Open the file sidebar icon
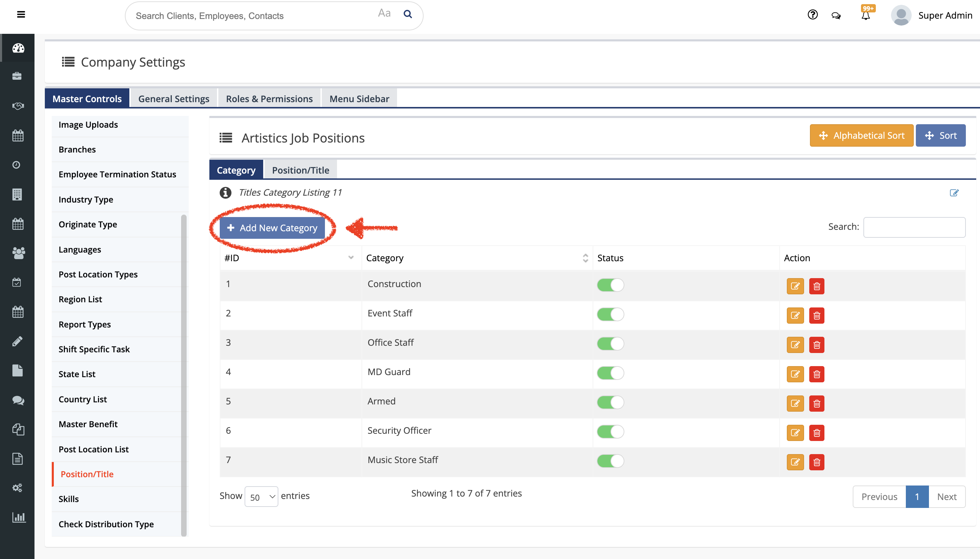Viewport: 980px width, 559px height. point(17,371)
